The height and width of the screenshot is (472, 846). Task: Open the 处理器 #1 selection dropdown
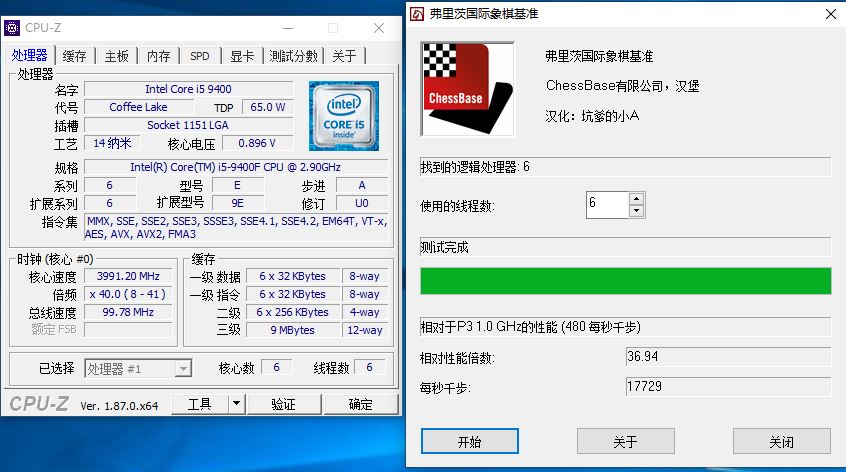pos(138,369)
